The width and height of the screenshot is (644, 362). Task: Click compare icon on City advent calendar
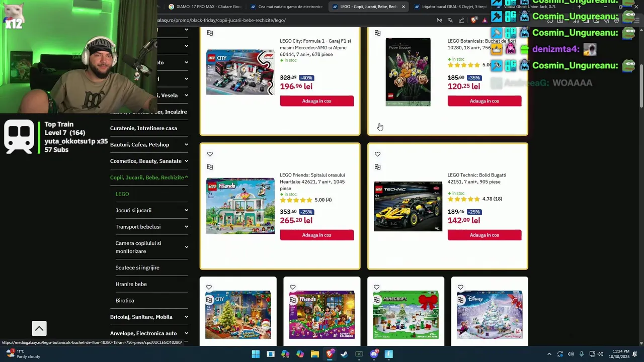[x=209, y=300]
